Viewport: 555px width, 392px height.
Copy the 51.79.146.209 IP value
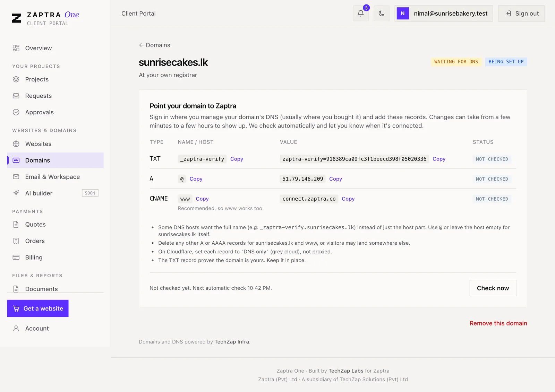335,179
